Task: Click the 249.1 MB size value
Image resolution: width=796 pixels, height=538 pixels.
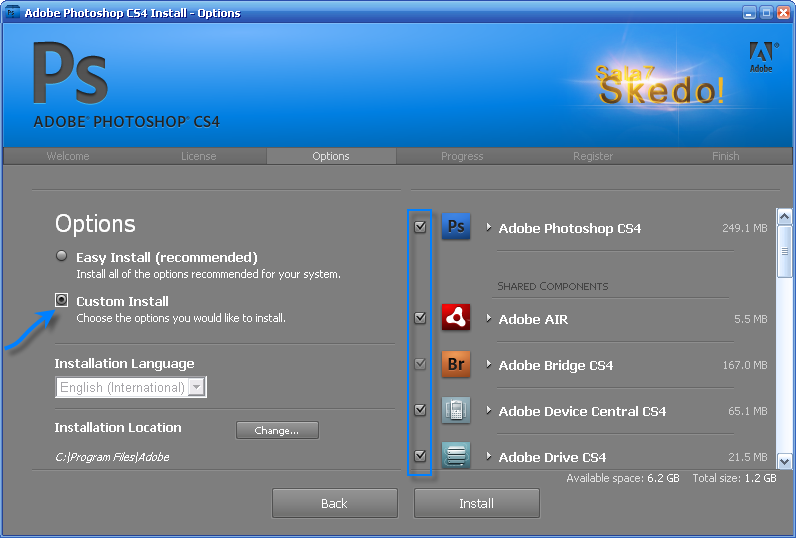Action: coord(745,228)
